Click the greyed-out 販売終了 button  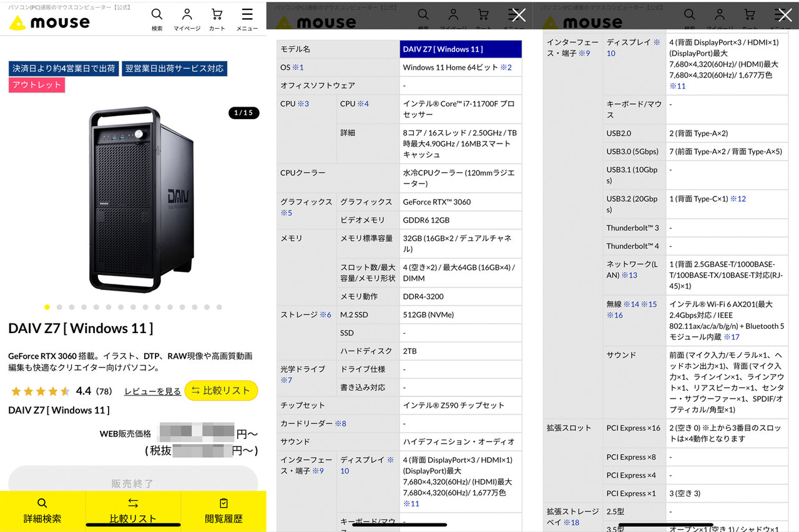coord(133,483)
